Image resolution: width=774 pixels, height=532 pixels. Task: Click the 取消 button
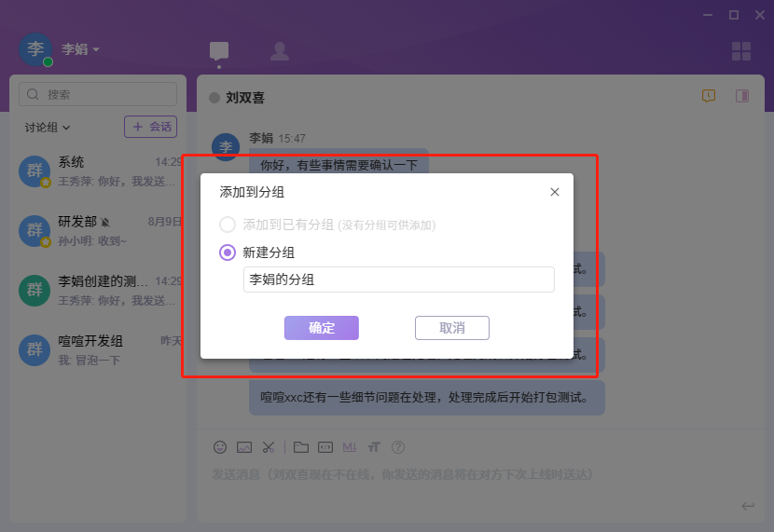click(x=452, y=328)
